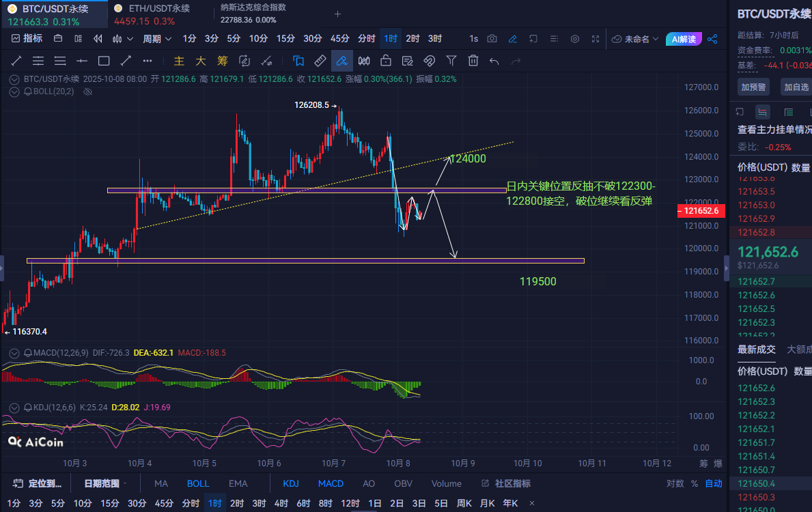Click the 122300-122800 purple resistance zone
The height and width of the screenshot is (512, 812).
point(273,190)
